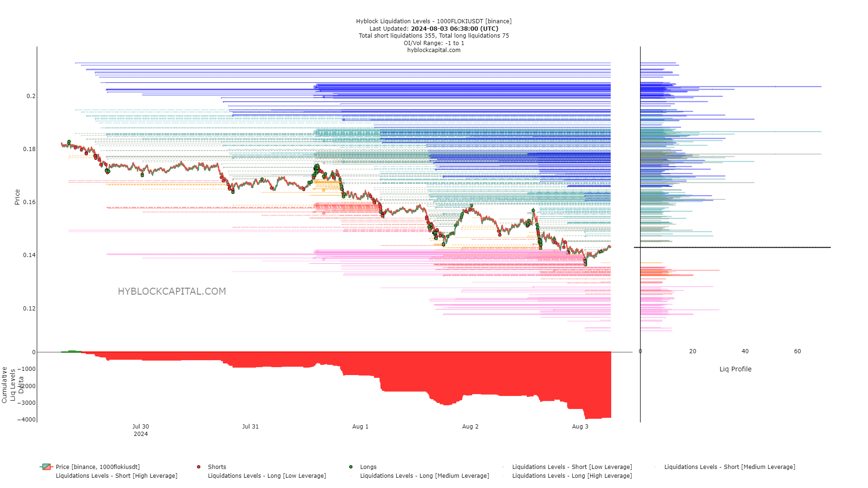Viewport: 868px width, 488px height.
Task: Click the −3000 cumulative delta axis tick
Action: (x=27, y=402)
